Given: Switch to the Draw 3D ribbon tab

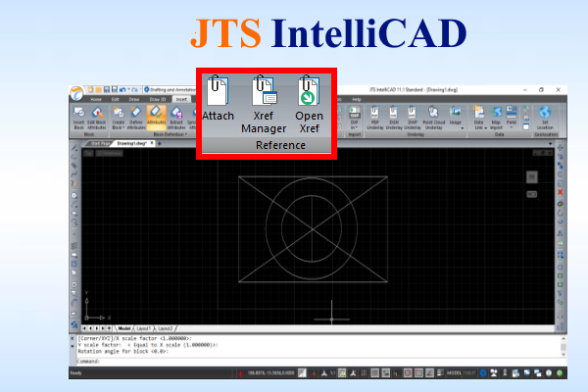Looking at the screenshot, I should click(158, 99).
